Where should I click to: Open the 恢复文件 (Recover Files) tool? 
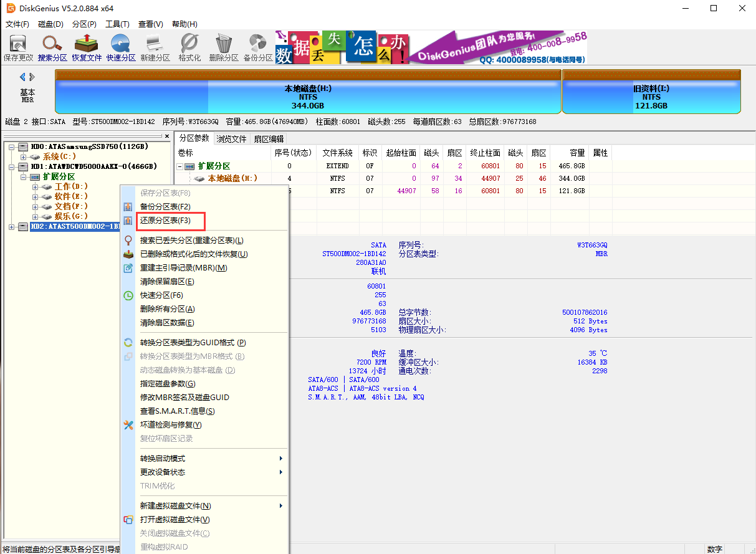coord(87,47)
